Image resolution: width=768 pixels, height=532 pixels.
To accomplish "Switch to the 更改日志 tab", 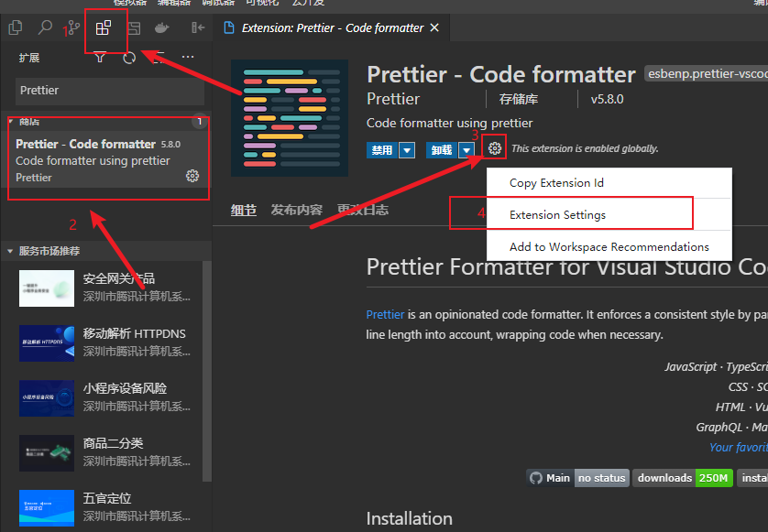I will [362, 210].
